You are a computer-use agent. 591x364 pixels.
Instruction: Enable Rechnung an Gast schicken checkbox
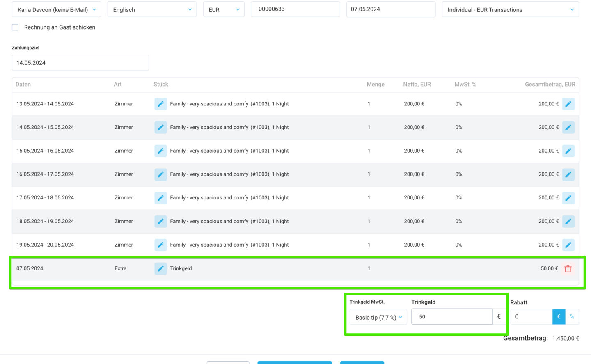(15, 27)
